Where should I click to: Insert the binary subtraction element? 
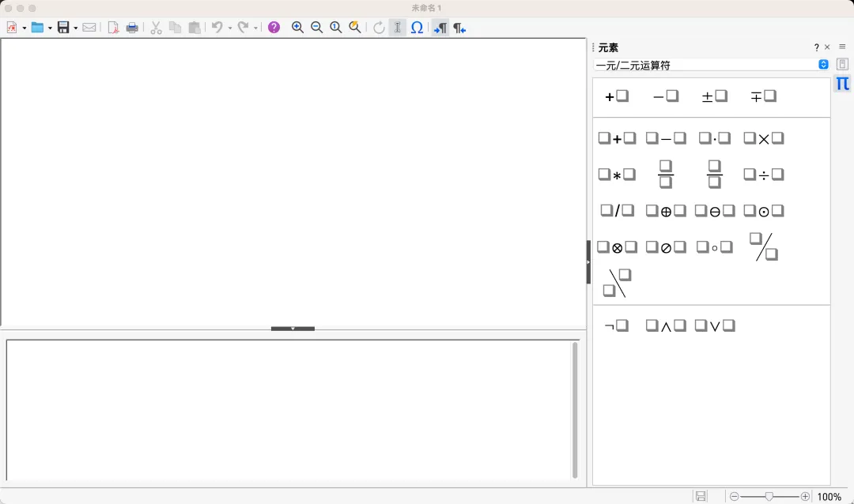666,138
